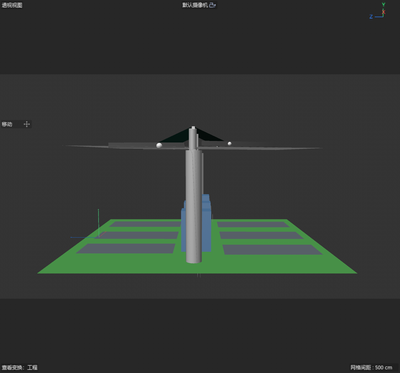Click the XYZ axis orientation gizmo
Screen dimensions: 400x373
coord(378,11)
